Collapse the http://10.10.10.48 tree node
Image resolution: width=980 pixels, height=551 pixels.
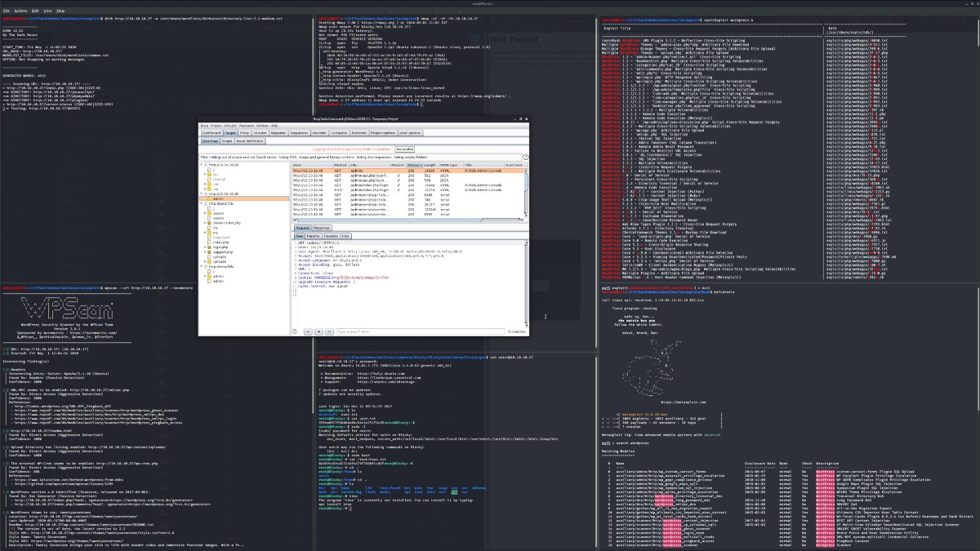pos(202,193)
